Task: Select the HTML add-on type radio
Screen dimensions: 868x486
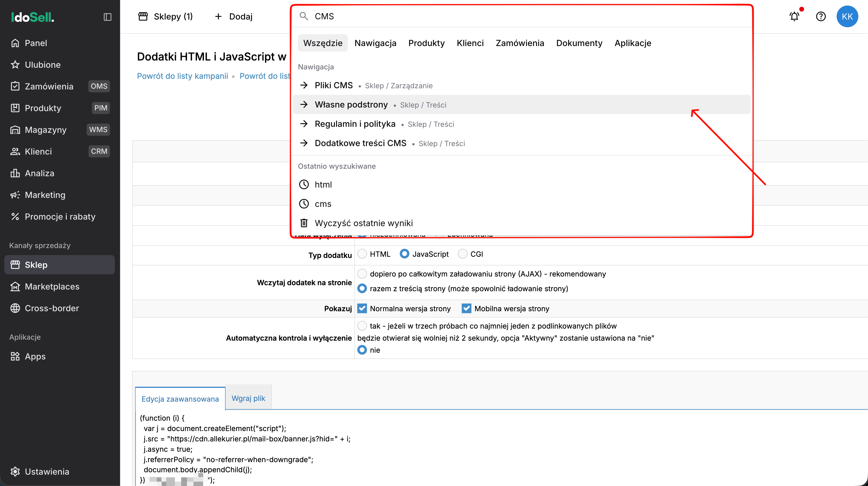Action: click(362, 254)
